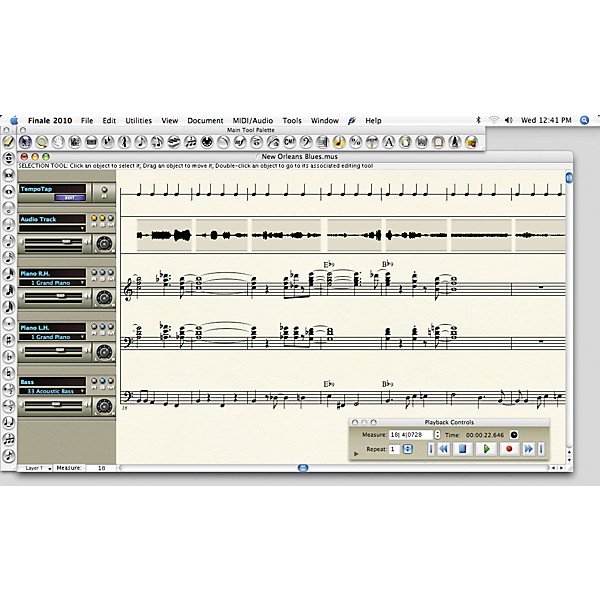Click the blue Stop button
Image resolution: width=600 pixels, height=600 pixels.
[463, 449]
